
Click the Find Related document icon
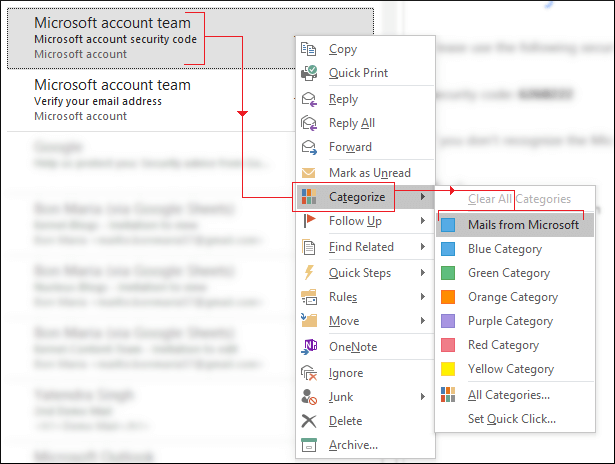[309, 247]
